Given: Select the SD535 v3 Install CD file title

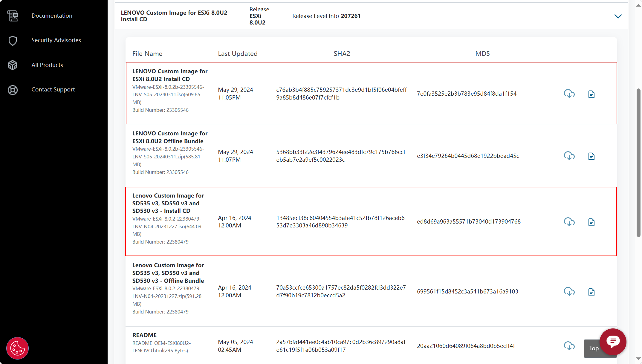Looking at the screenshot, I should click(x=168, y=203).
